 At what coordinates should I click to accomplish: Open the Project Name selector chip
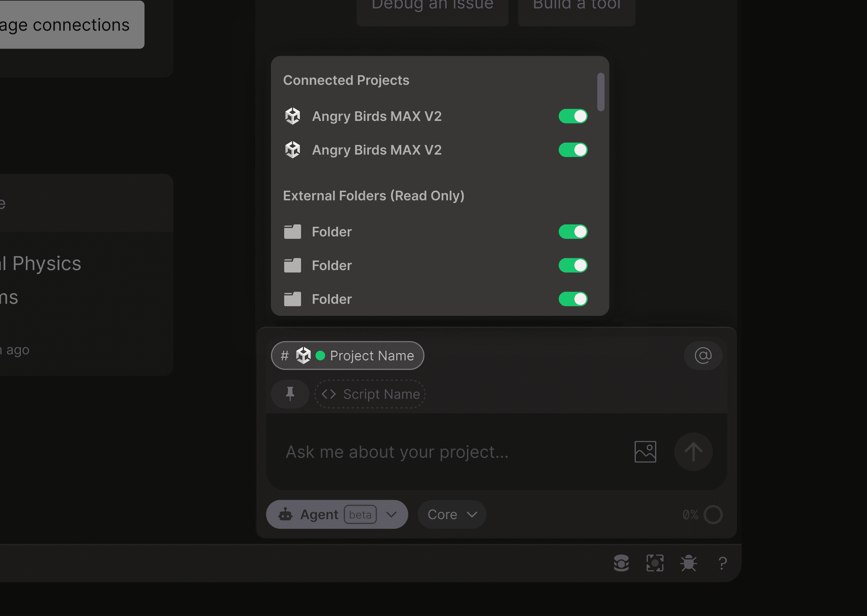(347, 356)
